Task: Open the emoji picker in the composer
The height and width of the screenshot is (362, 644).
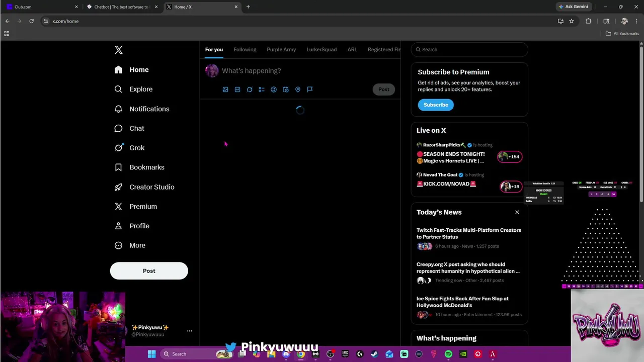Action: 274,89
